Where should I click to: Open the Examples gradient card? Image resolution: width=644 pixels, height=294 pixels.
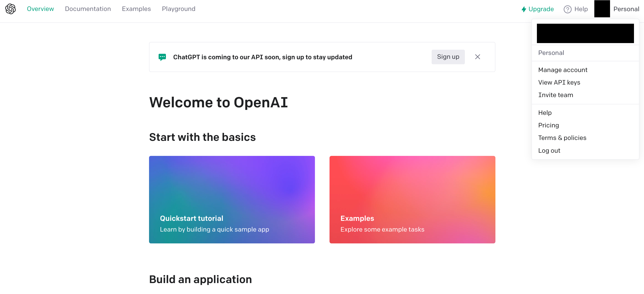[x=412, y=199]
